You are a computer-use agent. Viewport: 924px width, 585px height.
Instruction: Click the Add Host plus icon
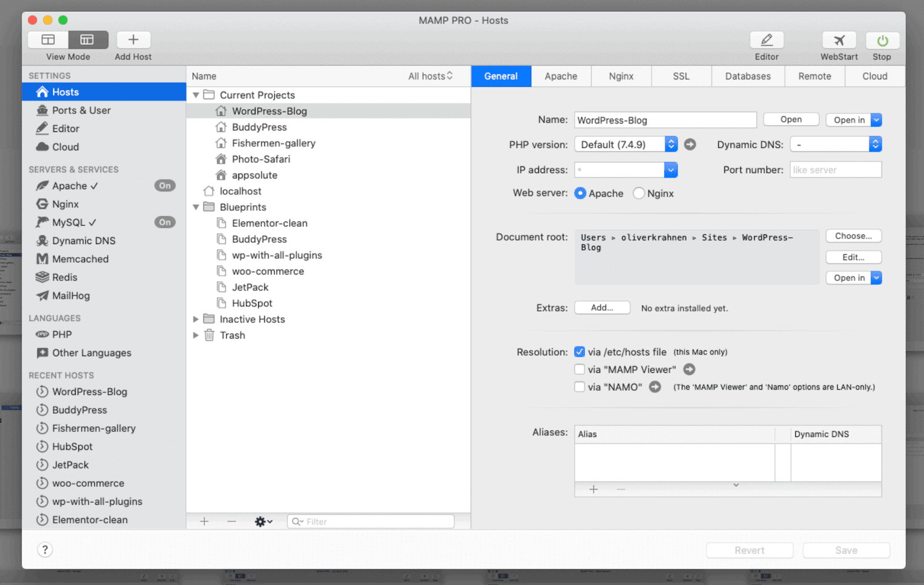[x=133, y=40]
